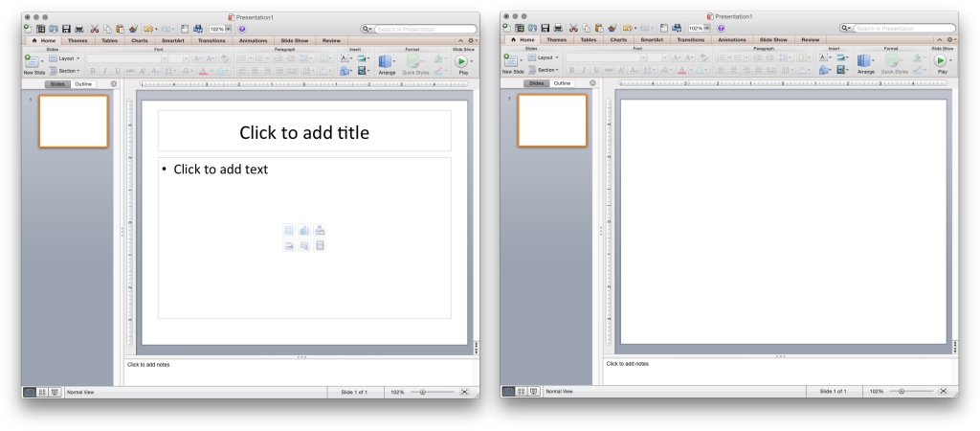980x431 pixels.
Task: Click the Arrange icon in left window ribbon
Action: (x=386, y=61)
